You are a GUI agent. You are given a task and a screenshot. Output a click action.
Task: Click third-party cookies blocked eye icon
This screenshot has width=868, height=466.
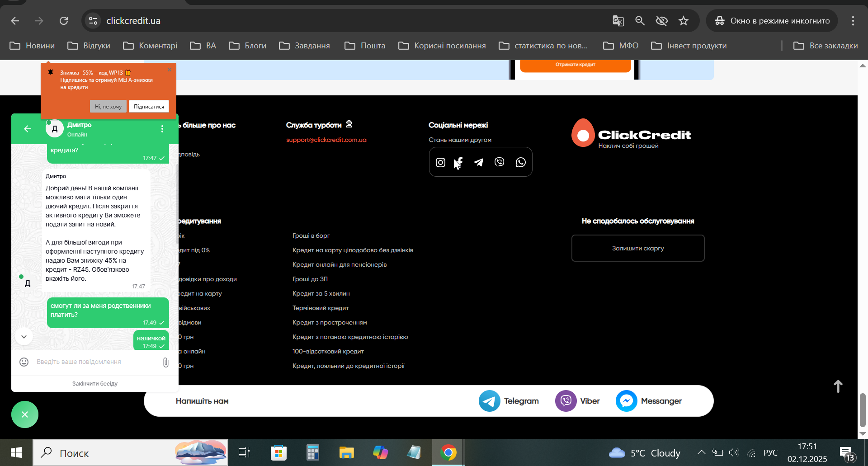pos(662,21)
